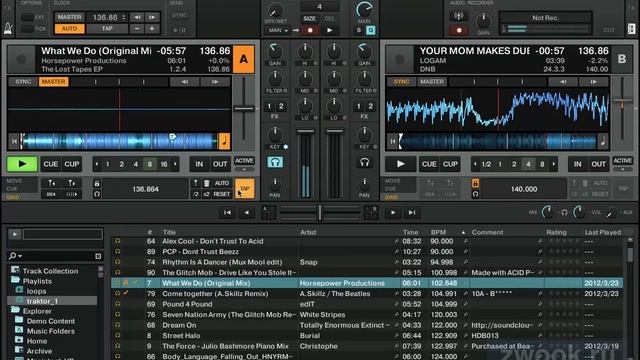640x360 pixels.
Task: Play Deck A with the green play button
Action: point(22,164)
